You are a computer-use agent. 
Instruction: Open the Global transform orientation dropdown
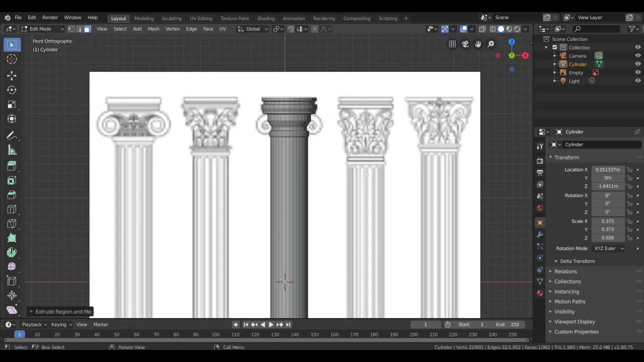click(x=253, y=29)
